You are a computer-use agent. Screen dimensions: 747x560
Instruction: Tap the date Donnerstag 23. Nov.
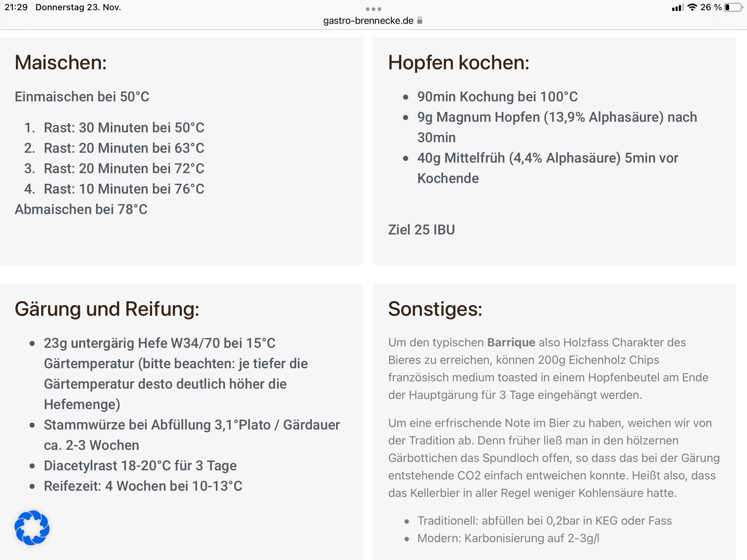pyautogui.click(x=78, y=7)
